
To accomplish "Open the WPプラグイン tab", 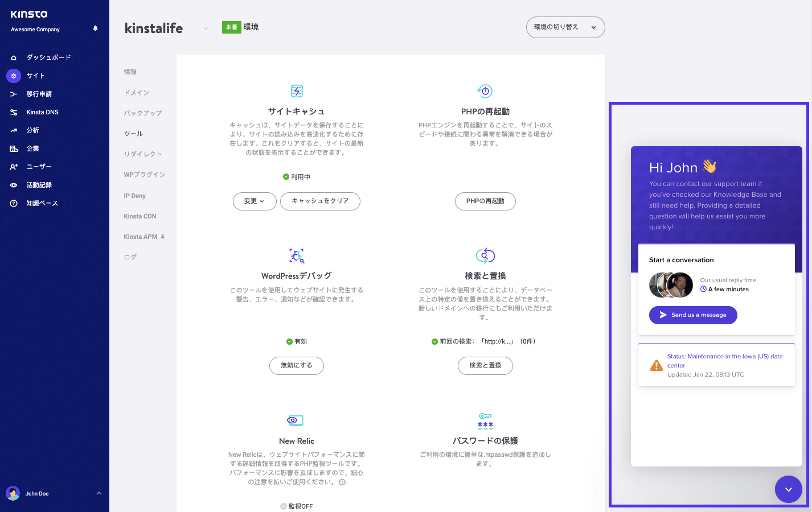I will 144,175.
